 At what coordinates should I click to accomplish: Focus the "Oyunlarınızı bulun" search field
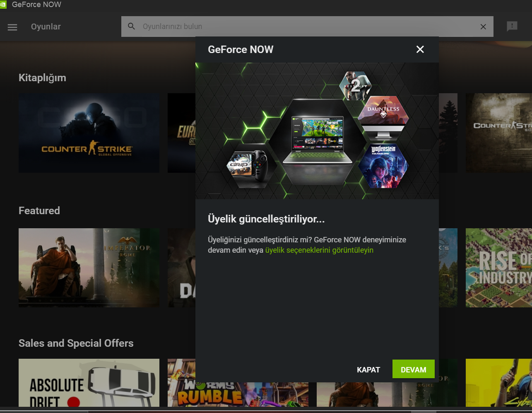[307, 27]
